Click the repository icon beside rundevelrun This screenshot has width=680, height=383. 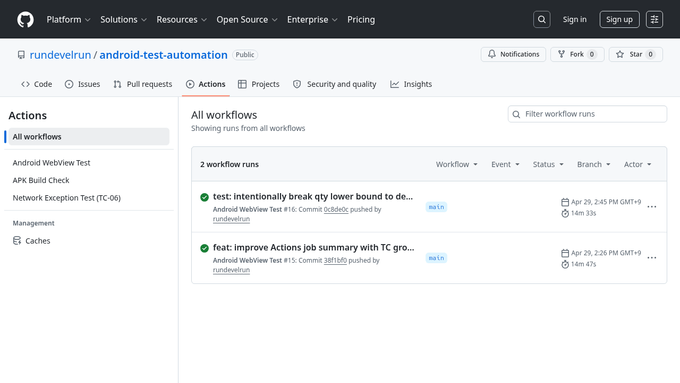[x=21, y=55]
